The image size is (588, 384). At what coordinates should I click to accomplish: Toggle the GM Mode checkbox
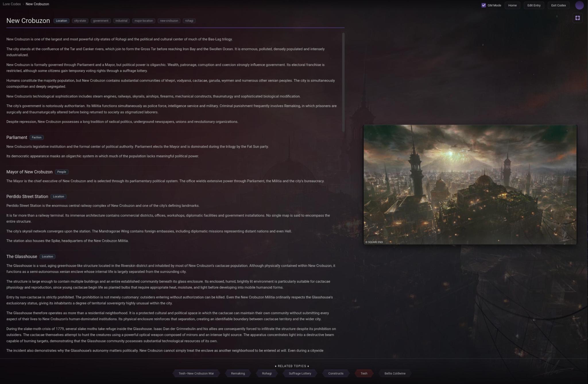tap(484, 5)
